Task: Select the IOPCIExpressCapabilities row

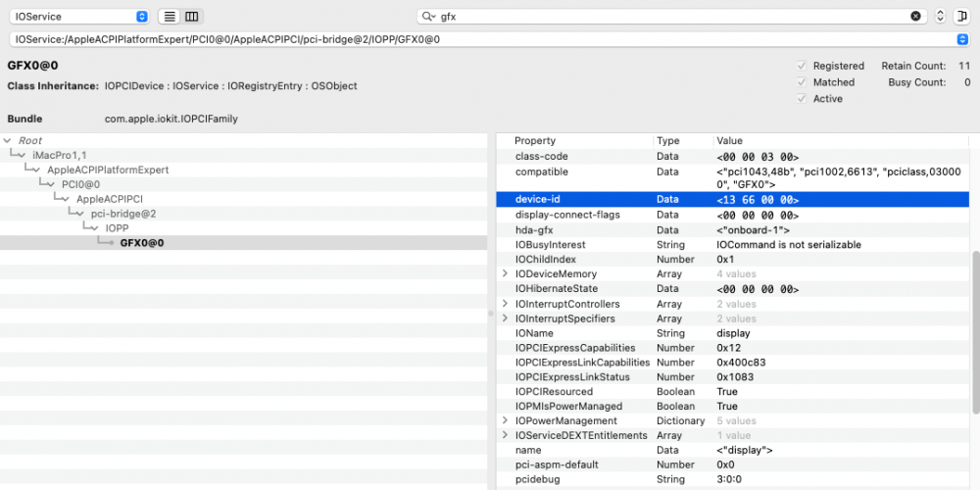Action: 732,348
